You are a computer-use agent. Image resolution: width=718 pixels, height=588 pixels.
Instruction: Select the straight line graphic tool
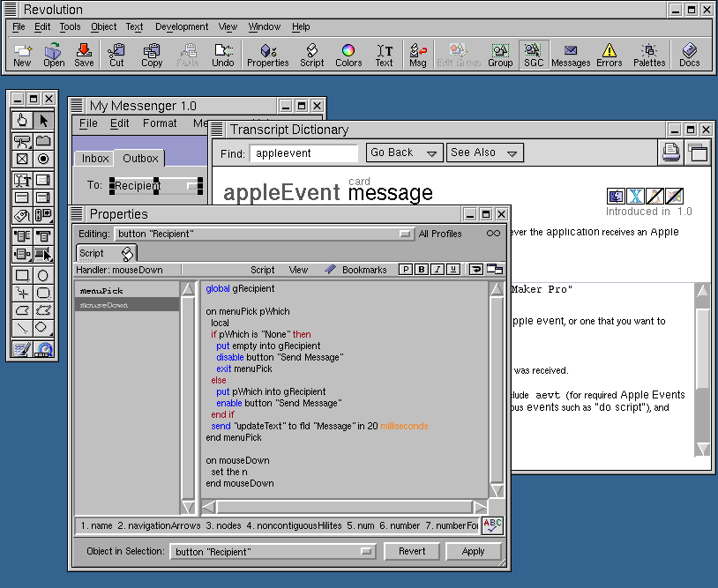click(x=22, y=328)
